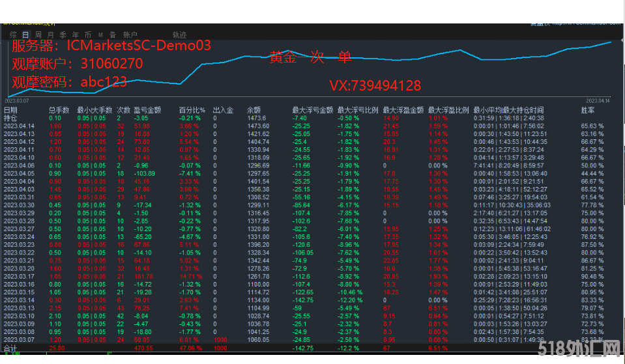Select the 2023.04.10 date row
This screenshot has height=364, width=625.
pyautogui.click(x=19, y=158)
